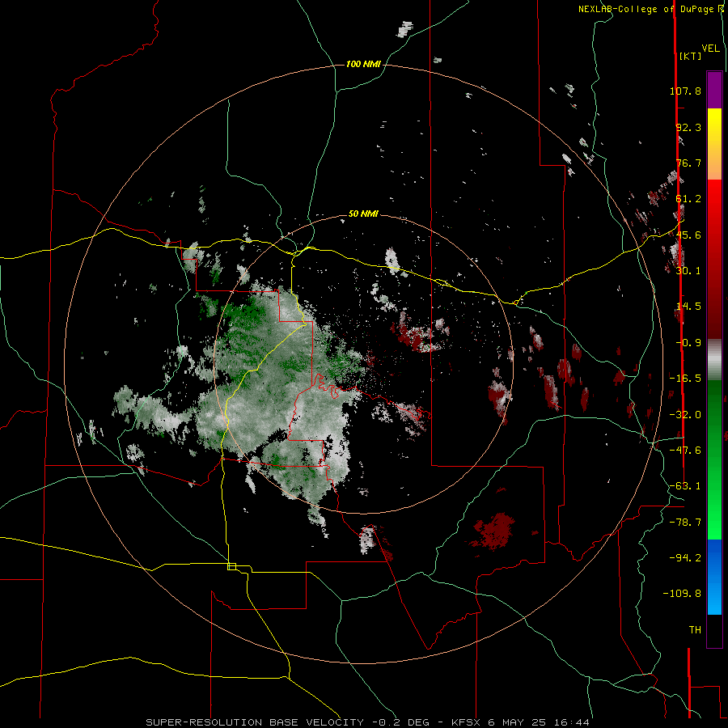This screenshot has height=728, width=728.
Task: Click the SUPER-RESOLUTION BASE VELOCITY caption text
Action: point(256,722)
